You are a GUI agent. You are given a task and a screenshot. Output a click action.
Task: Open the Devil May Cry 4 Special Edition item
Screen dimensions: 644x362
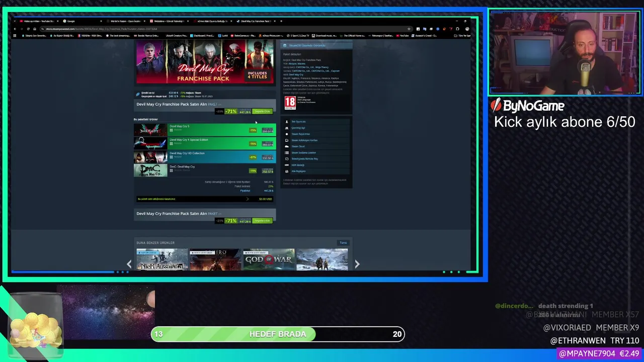(x=204, y=143)
